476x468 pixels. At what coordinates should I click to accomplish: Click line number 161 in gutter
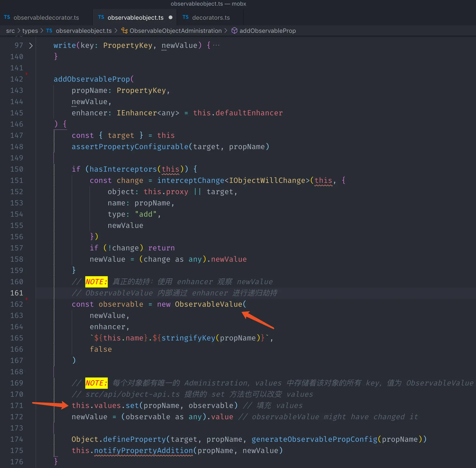pos(17,293)
